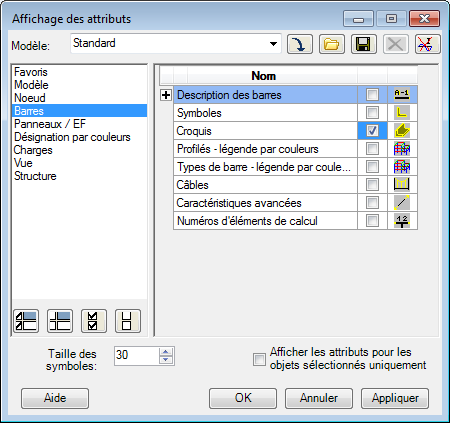Click the check all boxes icon
The image size is (450, 423).
point(94,321)
